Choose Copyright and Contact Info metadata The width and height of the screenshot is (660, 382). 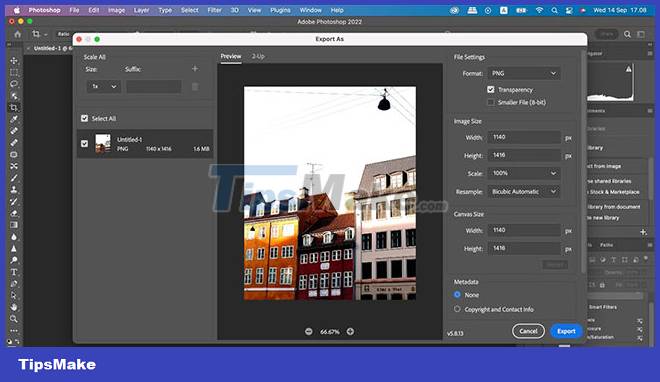click(457, 309)
